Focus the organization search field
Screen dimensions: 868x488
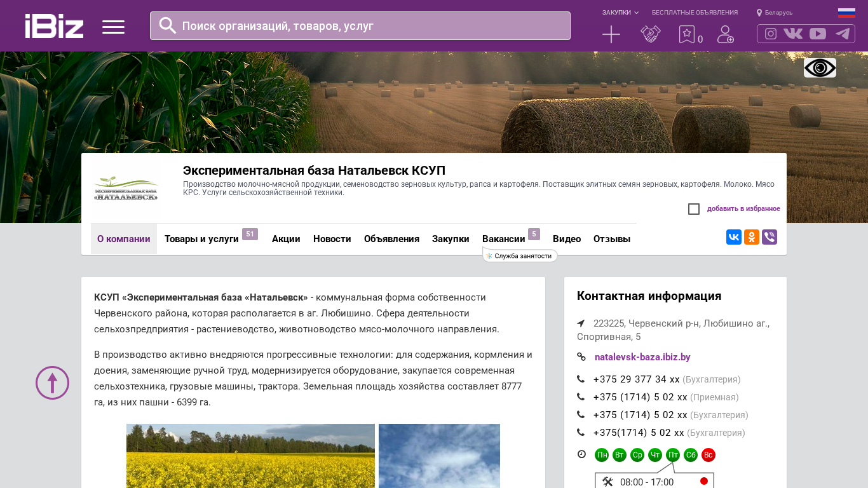360,25
